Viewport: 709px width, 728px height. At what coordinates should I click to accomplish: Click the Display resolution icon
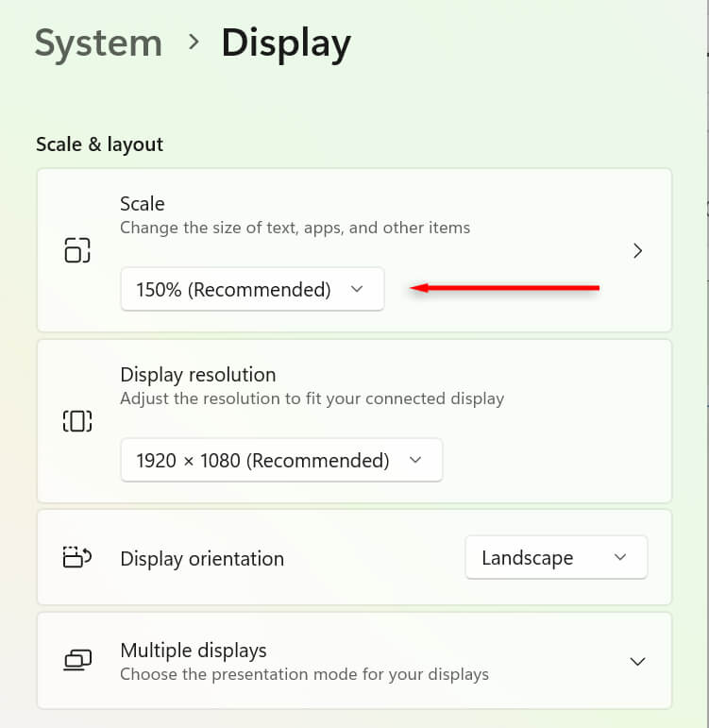pyautogui.click(x=77, y=421)
